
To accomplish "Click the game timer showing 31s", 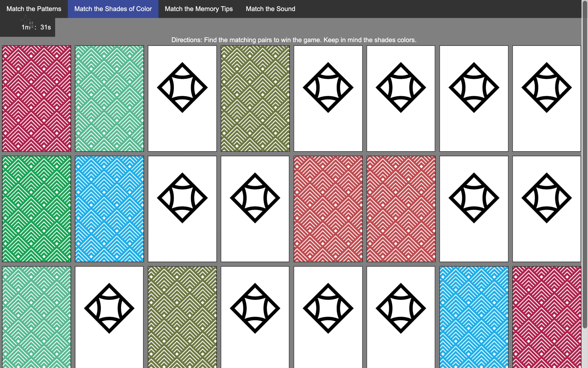I will pyautogui.click(x=36, y=27).
